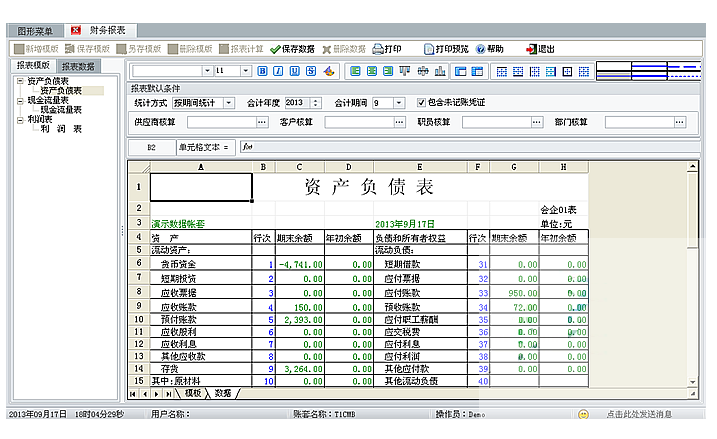Apply third border style icon
The width and height of the screenshot is (717, 439).
click(535, 71)
